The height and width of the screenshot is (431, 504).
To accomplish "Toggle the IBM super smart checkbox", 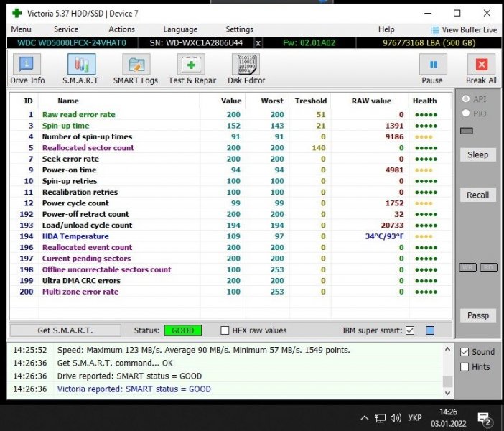I will pyautogui.click(x=410, y=330).
